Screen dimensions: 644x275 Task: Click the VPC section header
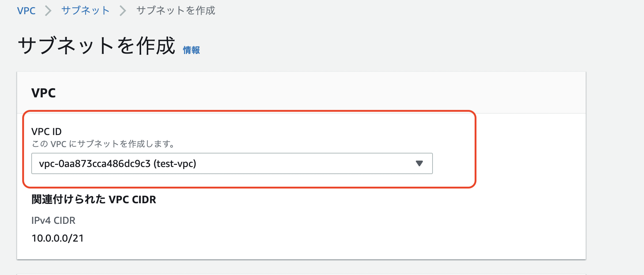[x=44, y=93]
